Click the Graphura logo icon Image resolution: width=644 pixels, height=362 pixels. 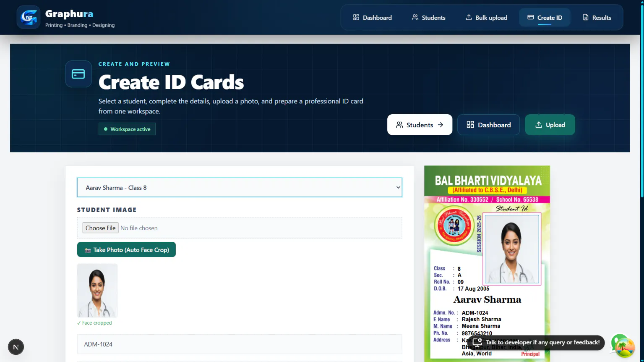[x=29, y=17]
